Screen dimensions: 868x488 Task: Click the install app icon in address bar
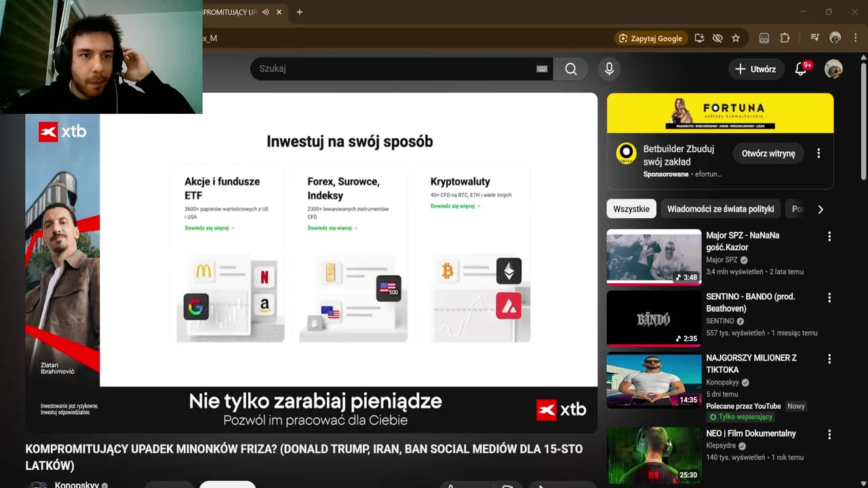tap(699, 39)
